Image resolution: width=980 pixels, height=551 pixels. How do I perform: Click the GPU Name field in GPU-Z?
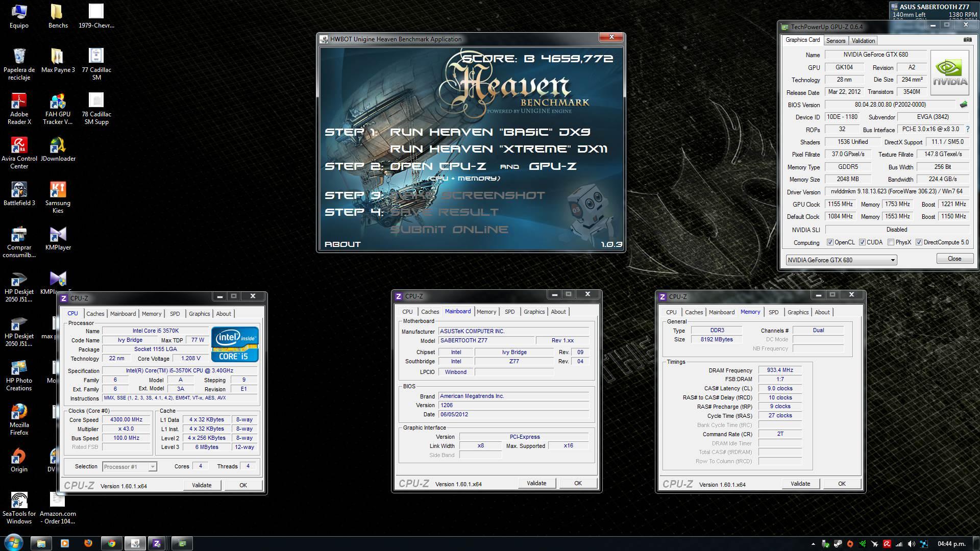875,55
